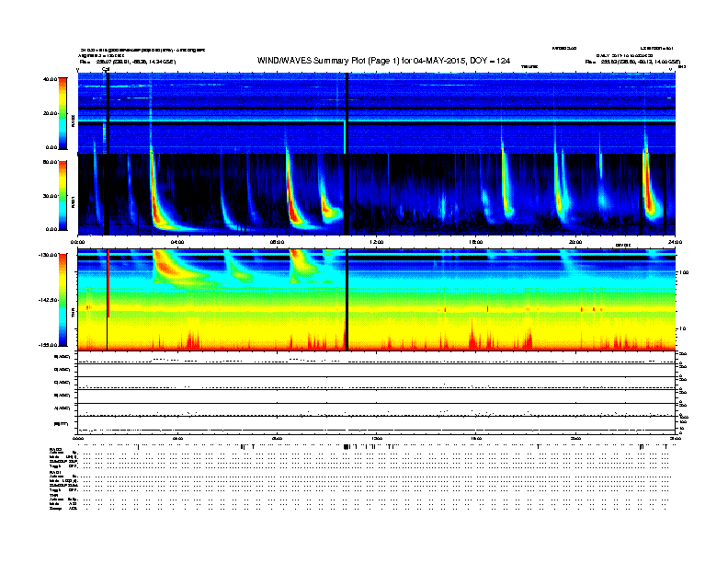Click the 00:00 tick label under RAD1 spectrogram
This screenshot has height=563, width=728.
point(77,242)
